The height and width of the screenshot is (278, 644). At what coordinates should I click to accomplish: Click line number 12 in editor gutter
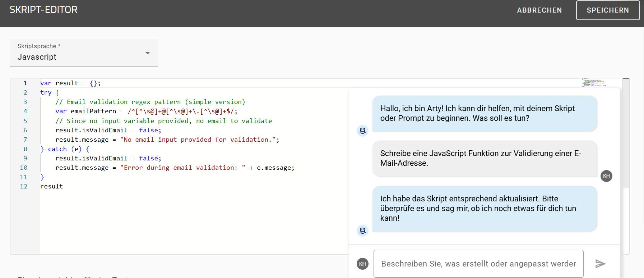point(24,186)
